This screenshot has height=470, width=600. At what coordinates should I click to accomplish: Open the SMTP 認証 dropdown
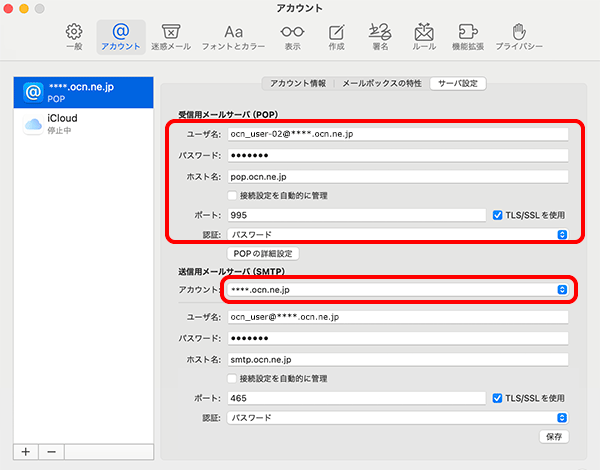click(398, 418)
